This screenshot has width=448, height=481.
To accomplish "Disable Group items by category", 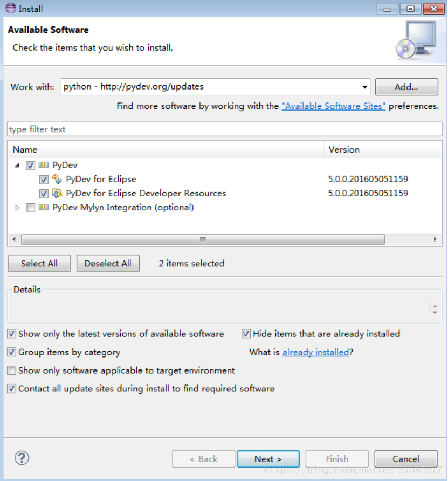I will click(x=12, y=352).
